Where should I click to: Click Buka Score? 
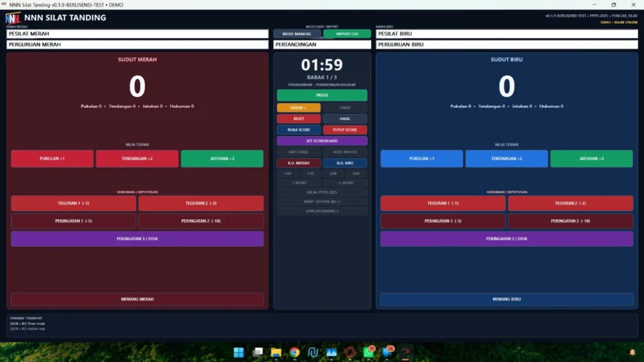coord(299,129)
